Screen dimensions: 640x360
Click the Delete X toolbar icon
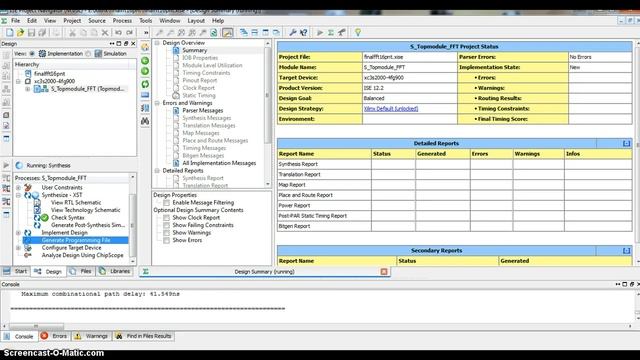click(x=105, y=32)
